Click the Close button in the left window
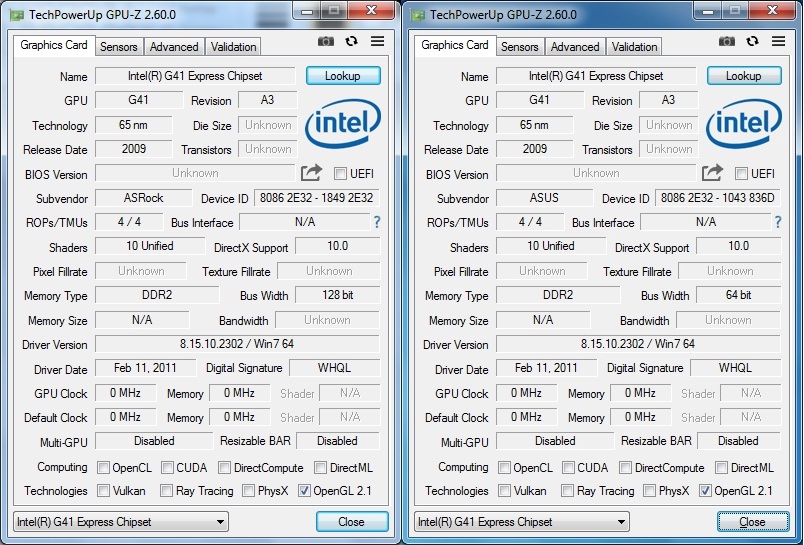This screenshot has width=804, height=545. tap(352, 522)
